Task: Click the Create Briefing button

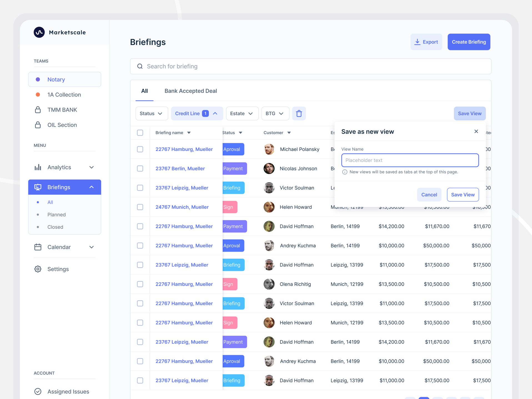Action: [x=468, y=42]
